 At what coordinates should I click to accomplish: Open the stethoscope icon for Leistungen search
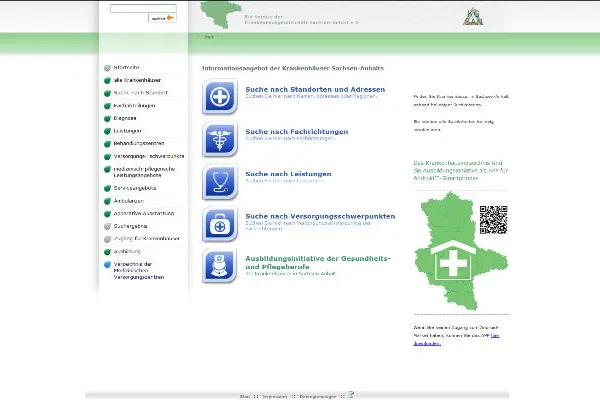(220, 181)
